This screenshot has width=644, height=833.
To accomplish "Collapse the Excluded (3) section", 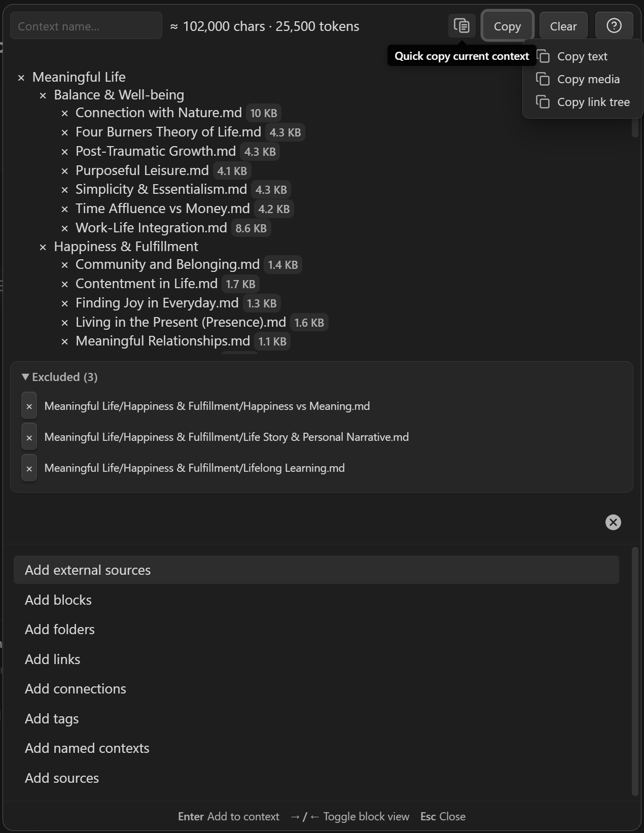I will (25, 377).
